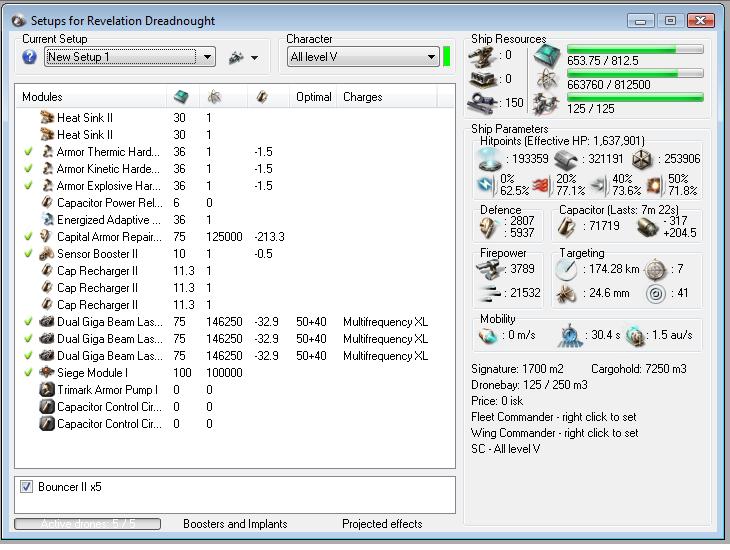Select the first Heat Sink II icon

(x=47, y=117)
